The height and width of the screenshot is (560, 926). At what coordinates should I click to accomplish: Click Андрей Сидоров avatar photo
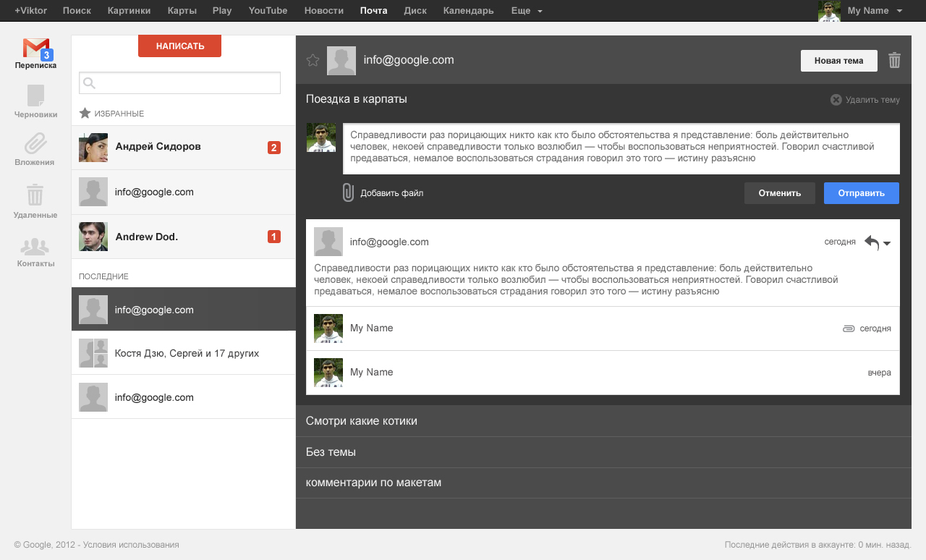click(93, 148)
